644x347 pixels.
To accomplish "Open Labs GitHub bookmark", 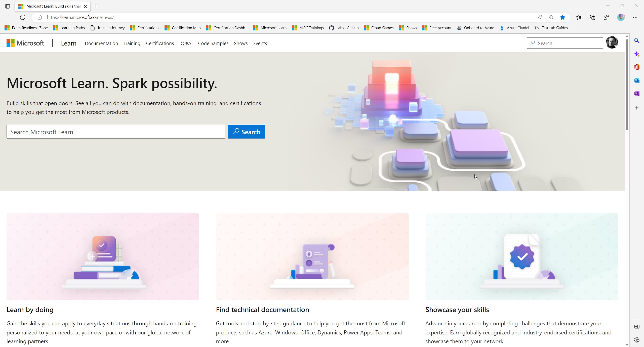I will 344,28.
